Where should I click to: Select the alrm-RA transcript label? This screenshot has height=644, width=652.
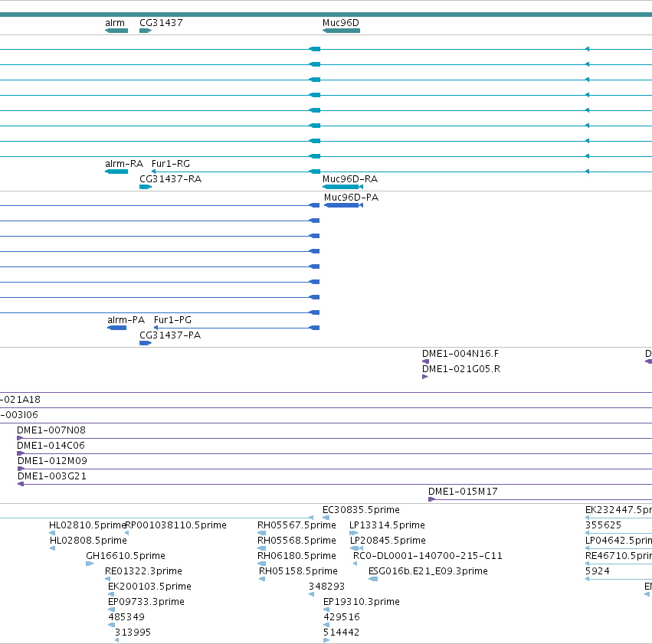124,164
